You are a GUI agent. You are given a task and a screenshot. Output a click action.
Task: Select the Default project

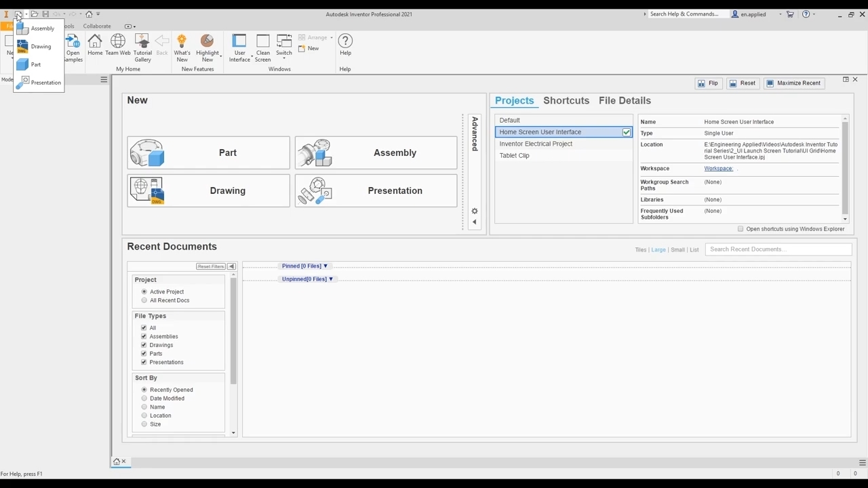pyautogui.click(x=564, y=120)
